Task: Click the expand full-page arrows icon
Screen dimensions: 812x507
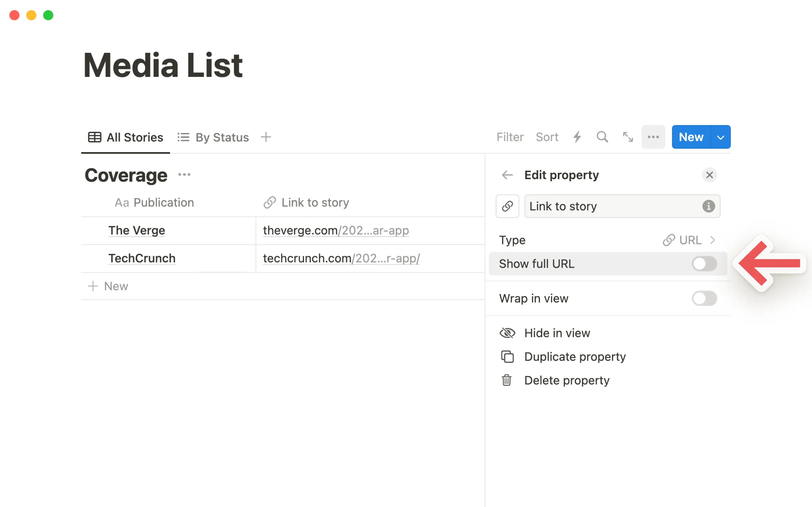Action: click(628, 137)
